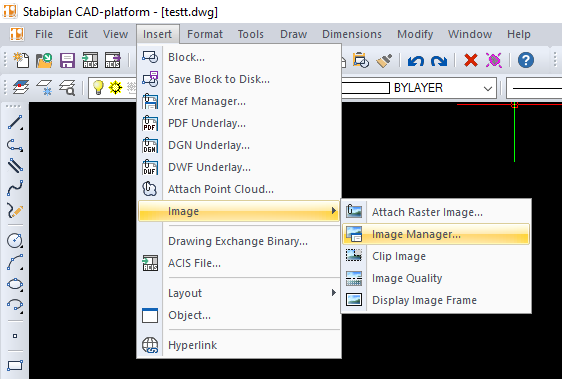Select the elliptical arc tool
This screenshot has width=562, height=379.
pyautogui.click(x=15, y=306)
